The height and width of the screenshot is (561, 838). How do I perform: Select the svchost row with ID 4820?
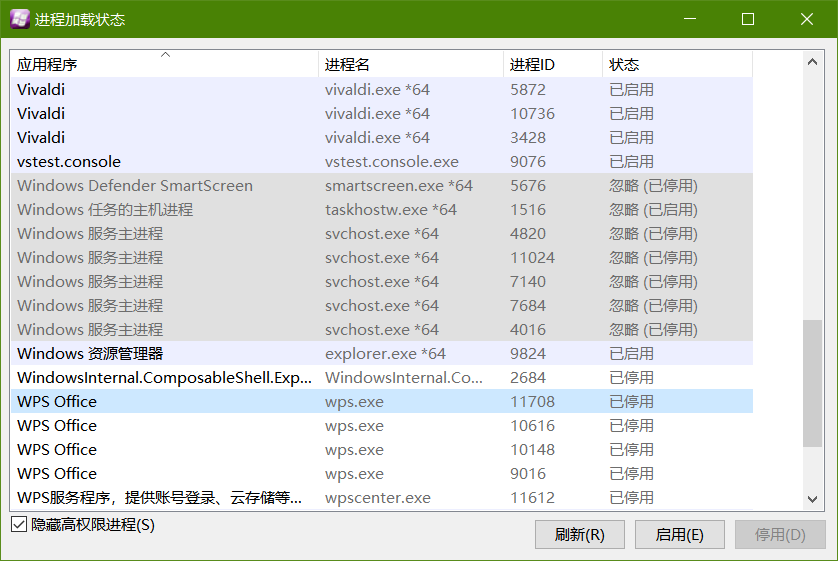coord(382,234)
